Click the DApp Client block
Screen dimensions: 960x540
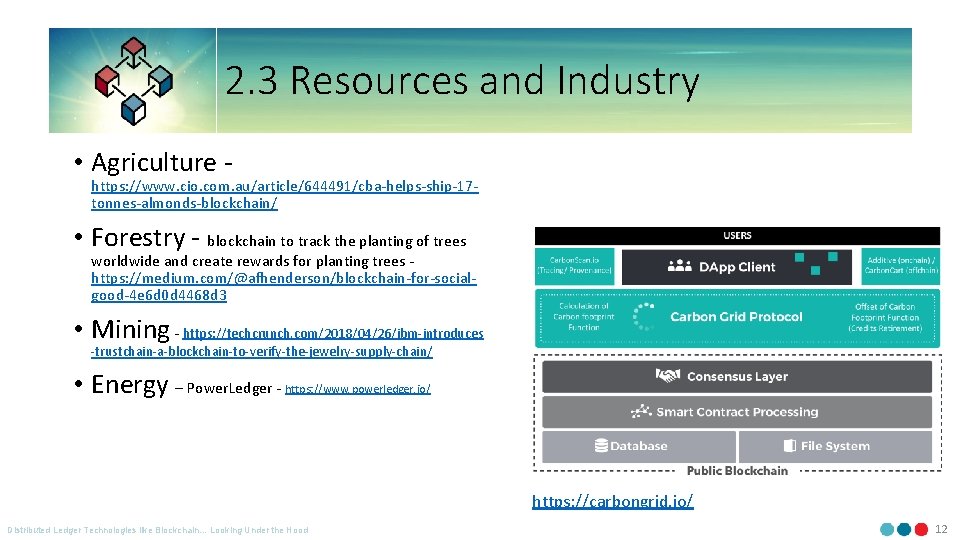(x=737, y=266)
